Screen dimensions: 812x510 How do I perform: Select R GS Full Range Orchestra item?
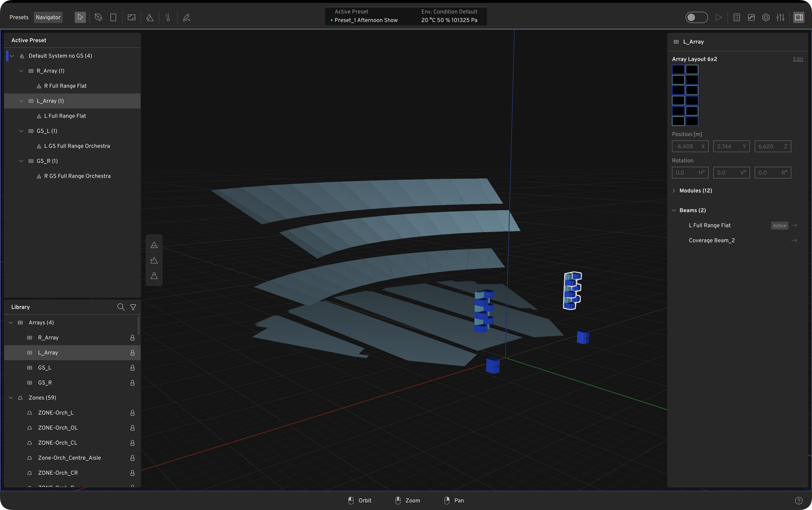(77, 176)
